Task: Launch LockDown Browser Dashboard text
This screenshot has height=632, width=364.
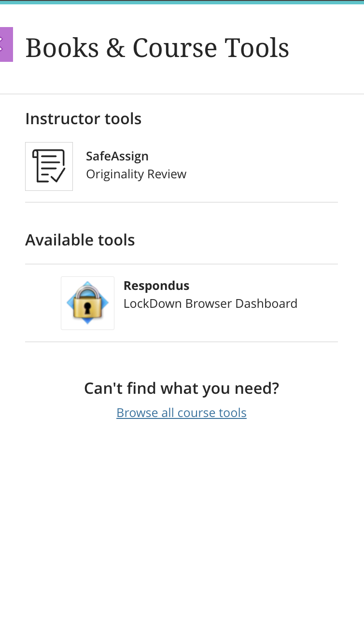Action: pos(210,303)
